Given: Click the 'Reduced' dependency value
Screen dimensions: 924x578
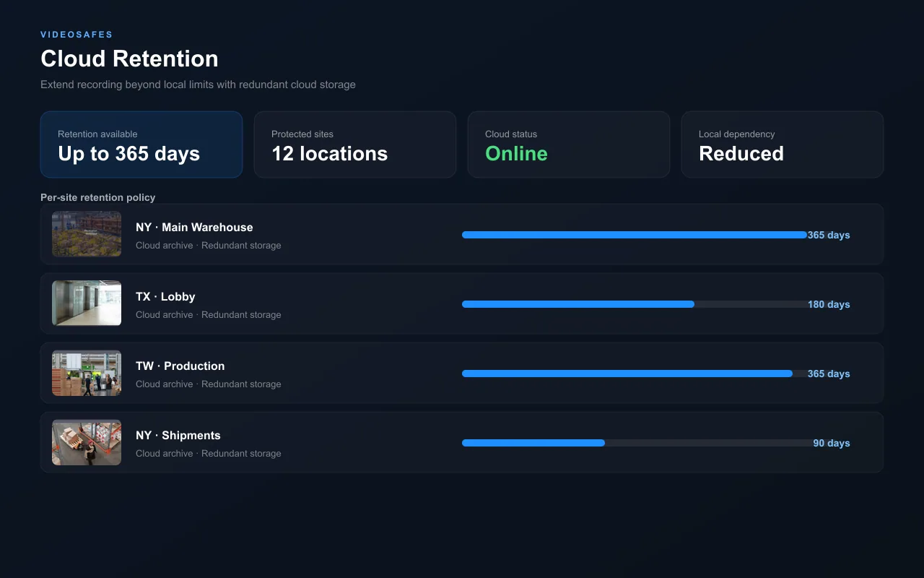Looking at the screenshot, I should [x=741, y=154].
